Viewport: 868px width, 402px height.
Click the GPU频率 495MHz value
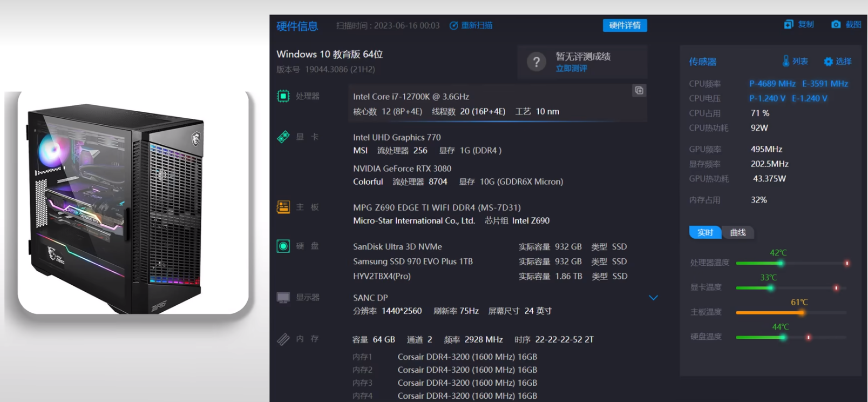tap(767, 149)
